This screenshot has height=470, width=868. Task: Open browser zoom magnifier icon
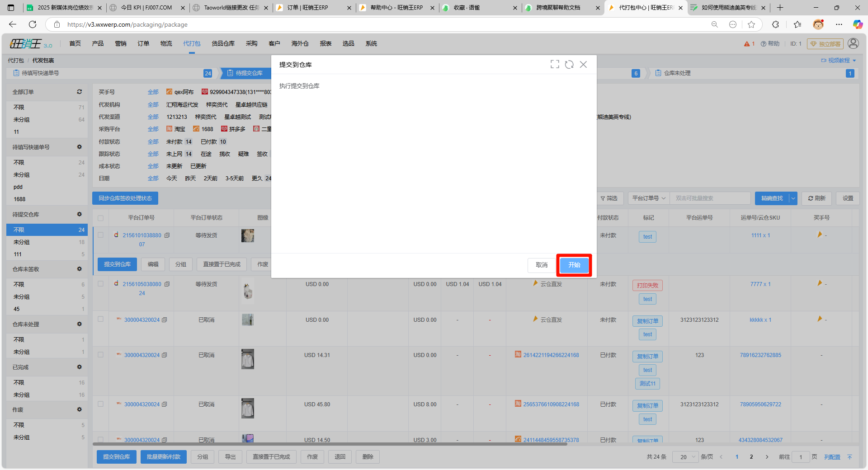pyautogui.click(x=715, y=24)
